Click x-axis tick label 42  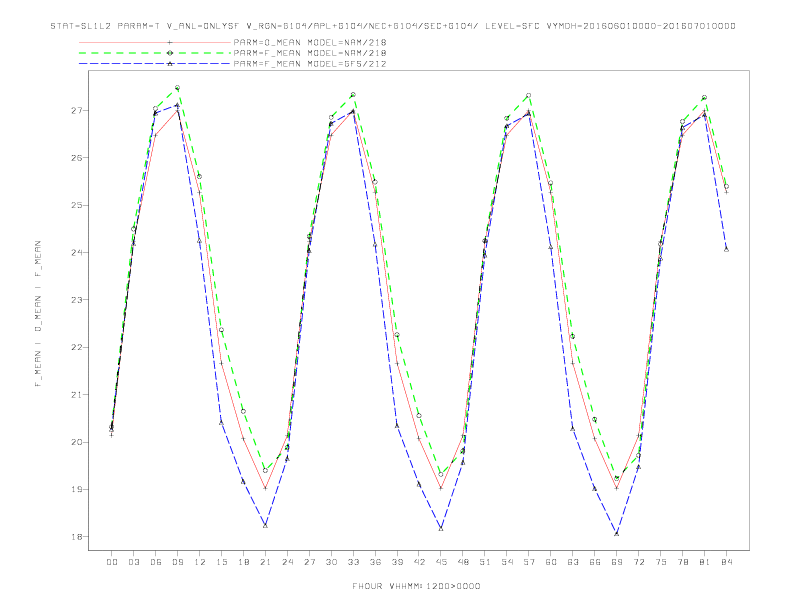[419, 562]
